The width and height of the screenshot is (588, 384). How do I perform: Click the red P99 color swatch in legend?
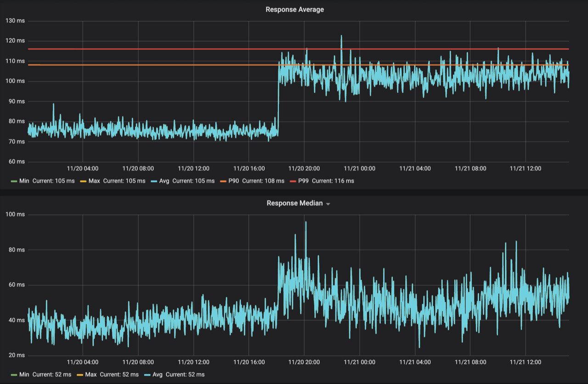[x=293, y=181]
